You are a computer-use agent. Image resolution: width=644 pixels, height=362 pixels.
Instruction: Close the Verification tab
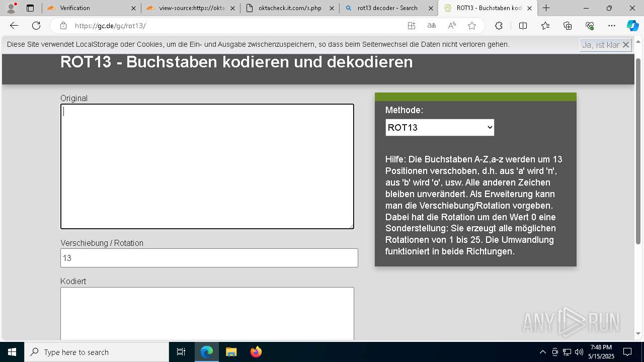133,8
